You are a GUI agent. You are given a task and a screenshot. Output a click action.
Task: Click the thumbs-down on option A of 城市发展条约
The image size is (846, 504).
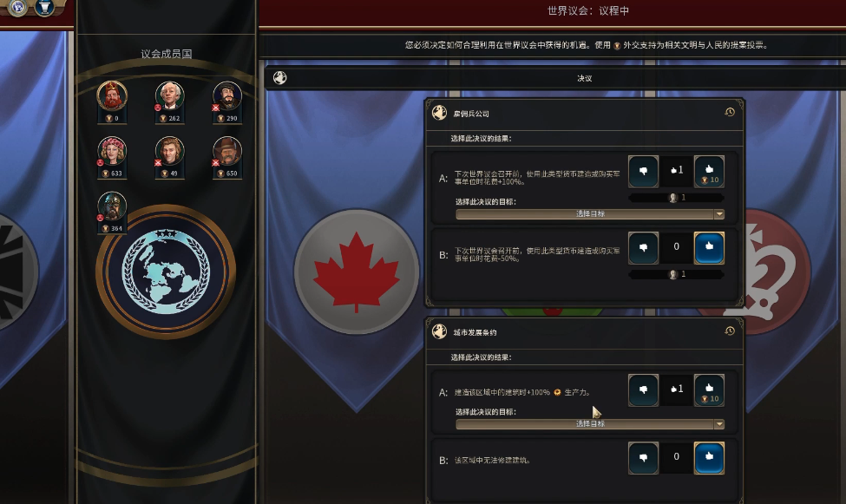point(643,390)
